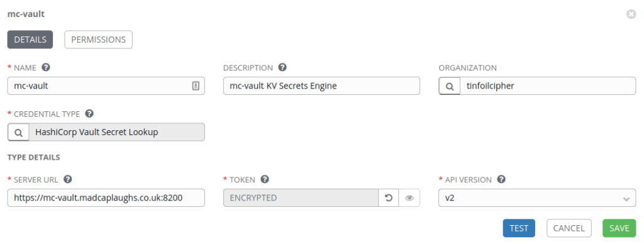
Task: Expand the API VERSION v2 dropdown
Action: pos(537,198)
